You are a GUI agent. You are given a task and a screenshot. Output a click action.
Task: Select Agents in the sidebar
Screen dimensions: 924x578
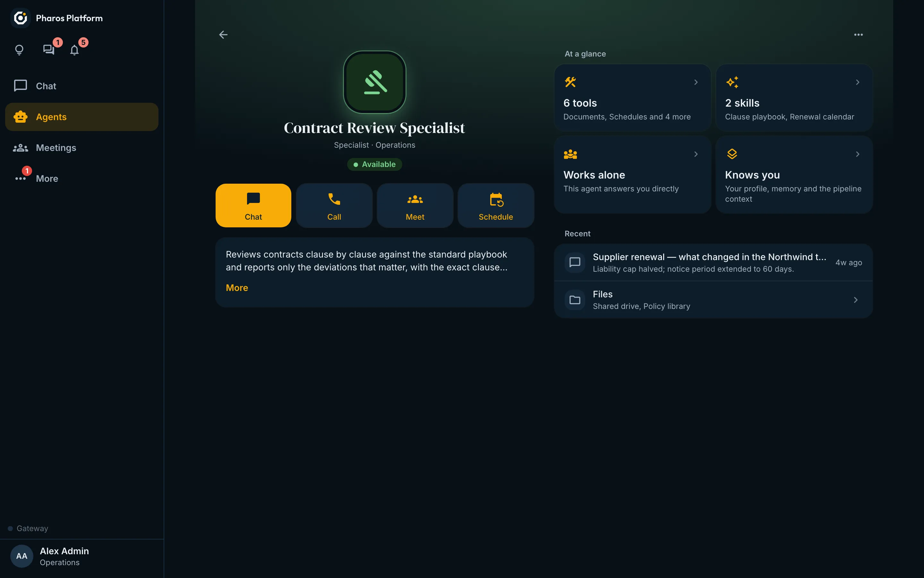point(82,117)
